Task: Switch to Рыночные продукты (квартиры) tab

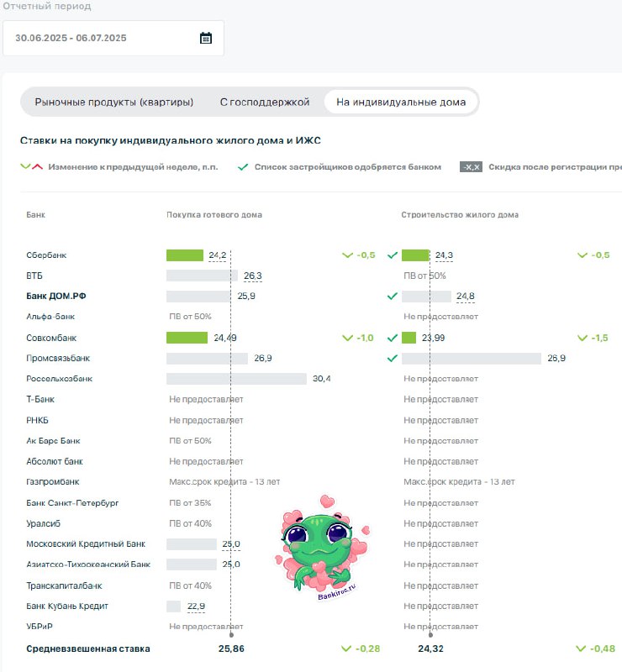Action: point(114,102)
